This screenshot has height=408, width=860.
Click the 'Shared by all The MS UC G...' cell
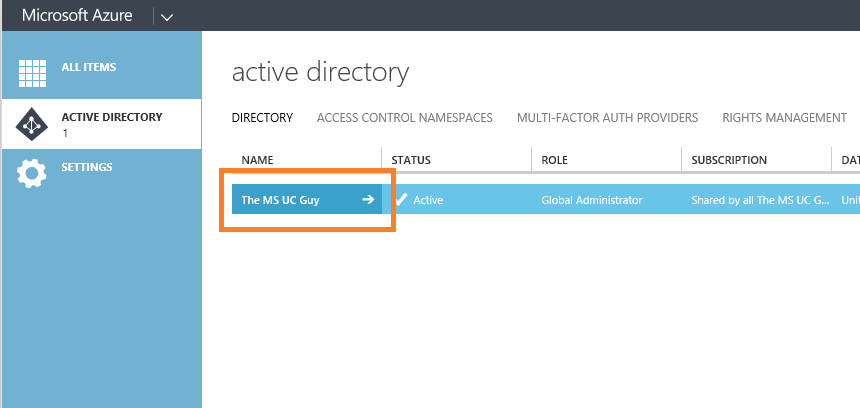click(760, 200)
